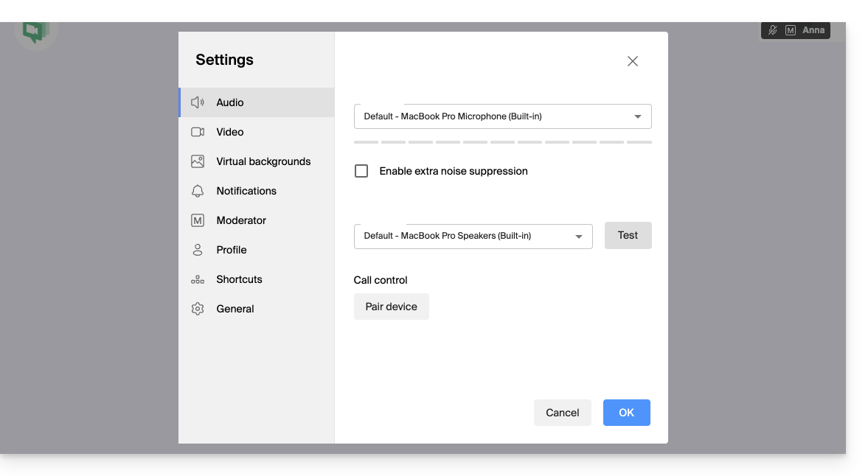Open the Virtual backgrounds tab

(263, 161)
